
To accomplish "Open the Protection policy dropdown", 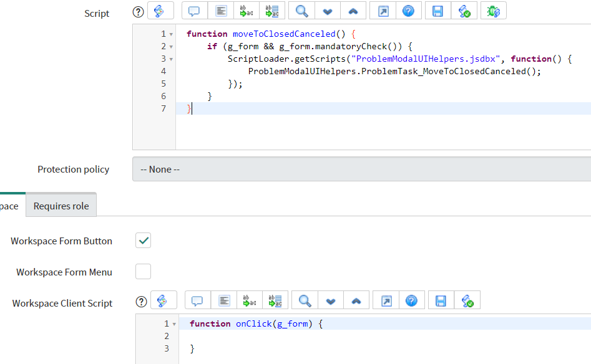I will (362, 169).
